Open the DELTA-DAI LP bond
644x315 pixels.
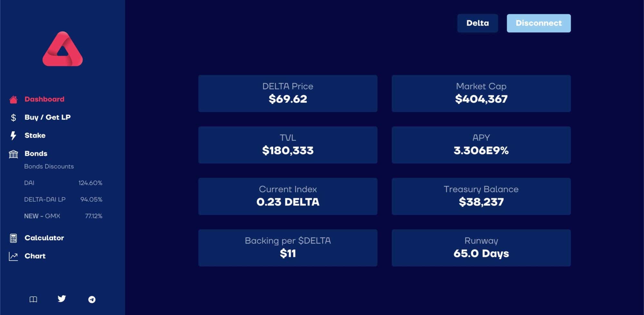pyautogui.click(x=63, y=199)
